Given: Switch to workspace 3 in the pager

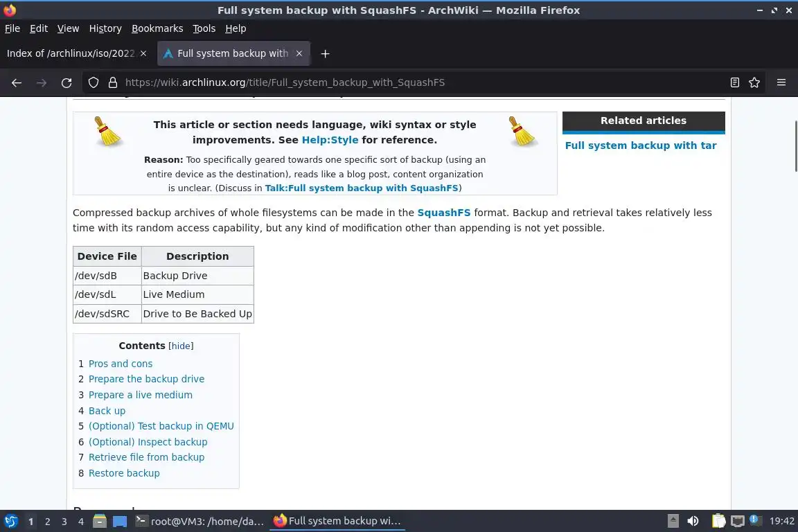Looking at the screenshot, I should click(64, 522).
